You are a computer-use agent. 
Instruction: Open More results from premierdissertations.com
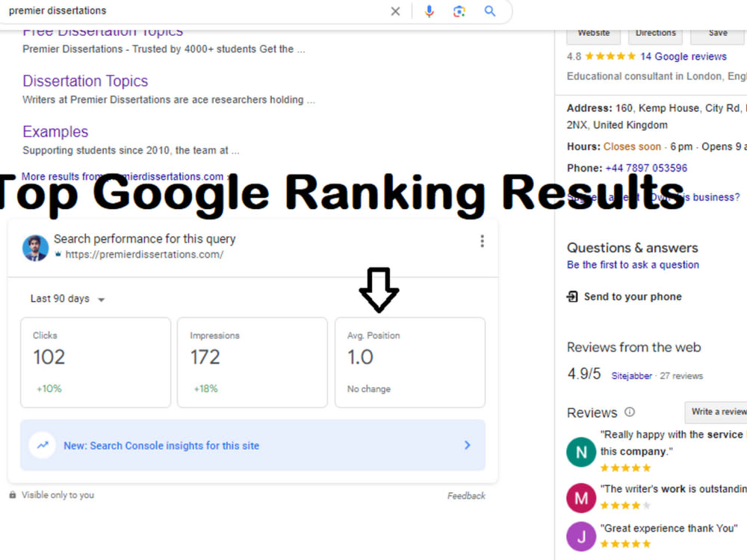coord(126,176)
